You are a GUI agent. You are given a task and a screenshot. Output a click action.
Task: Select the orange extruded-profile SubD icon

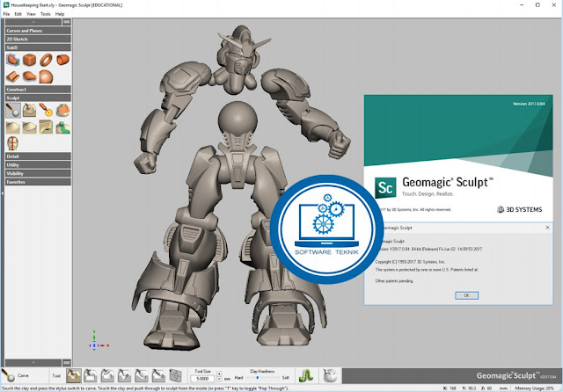tap(13, 76)
